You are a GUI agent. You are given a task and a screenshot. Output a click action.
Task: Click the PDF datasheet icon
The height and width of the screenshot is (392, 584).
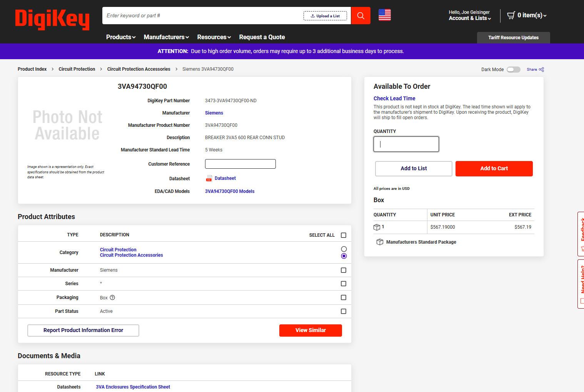click(209, 178)
